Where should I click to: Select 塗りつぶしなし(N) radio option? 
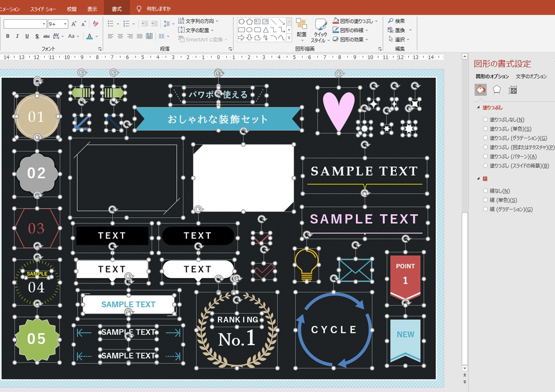[x=485, y=120]
